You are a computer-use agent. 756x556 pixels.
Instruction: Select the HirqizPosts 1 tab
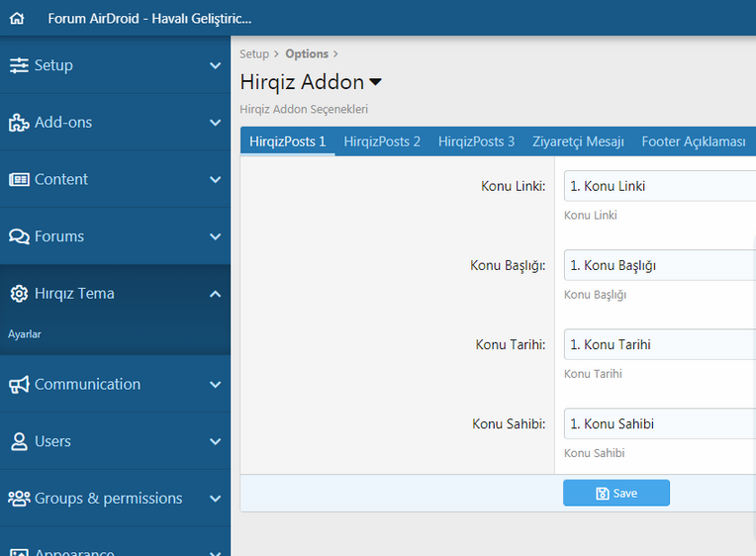click(x=287, y=141)
